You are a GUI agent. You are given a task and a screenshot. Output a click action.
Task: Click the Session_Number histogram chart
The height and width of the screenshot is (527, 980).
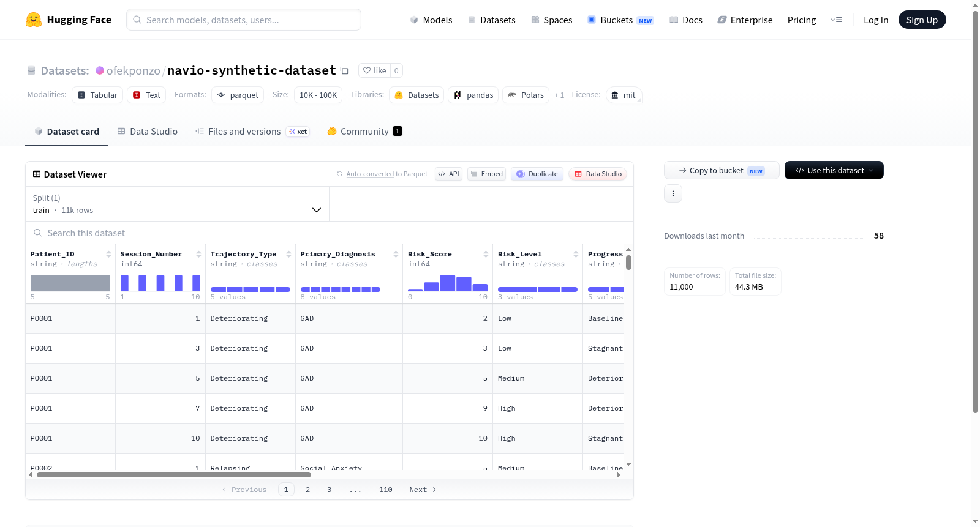pyautogui.click(x=160, y=283)
